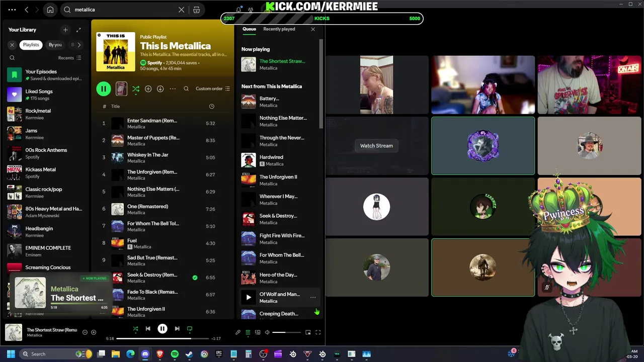
Task: Select the Fuel track row
Action: 162,243
